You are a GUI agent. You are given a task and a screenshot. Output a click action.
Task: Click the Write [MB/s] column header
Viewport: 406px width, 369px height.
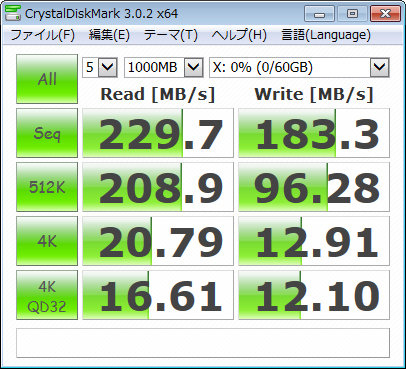point(314,94)
